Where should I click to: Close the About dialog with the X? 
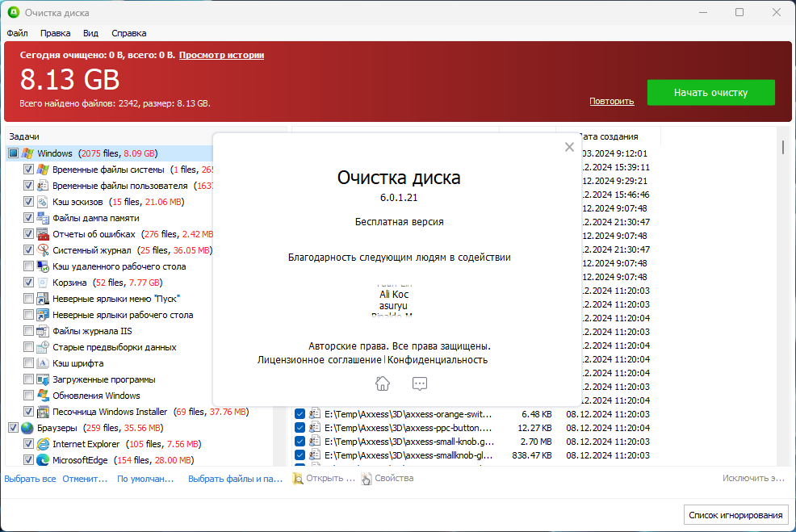569,147
